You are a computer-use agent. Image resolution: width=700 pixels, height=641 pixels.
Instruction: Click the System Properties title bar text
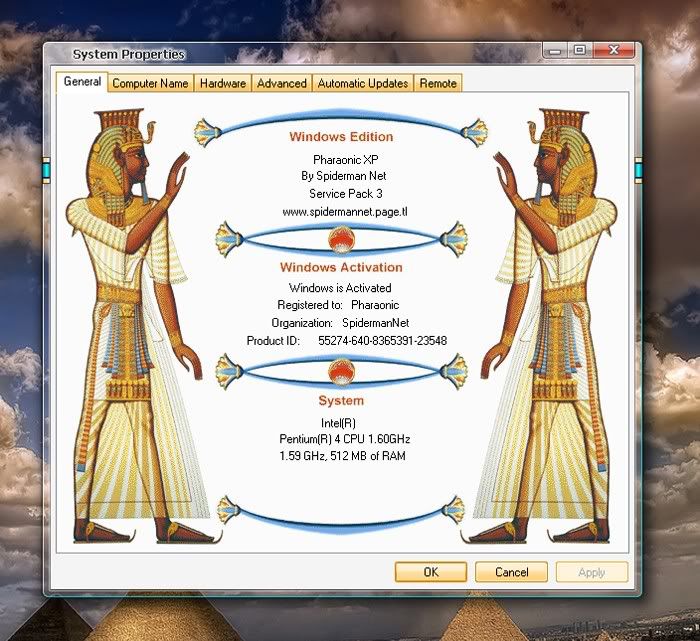pyautogui.click(x=129, y=54)
